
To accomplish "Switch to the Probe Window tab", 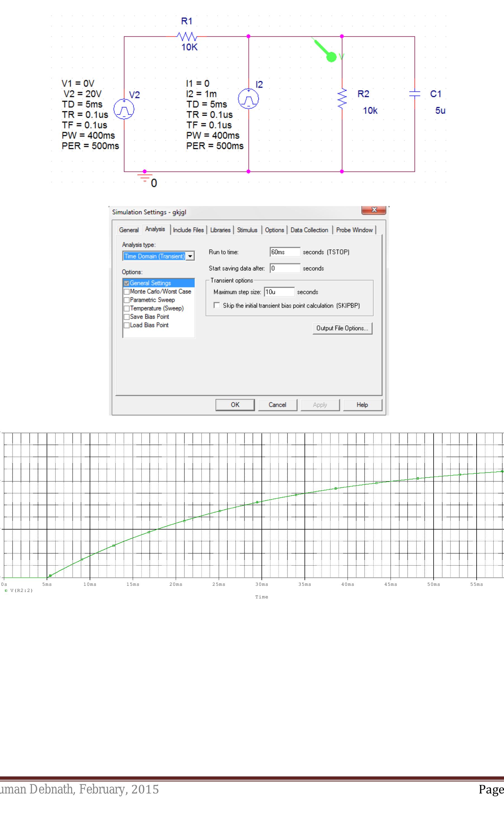I will click(354, 230).
